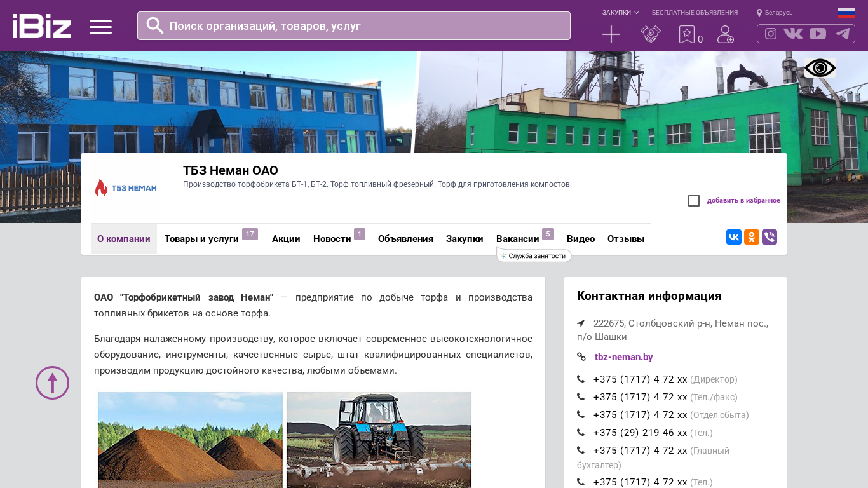Click the phone icon for Отдел сбыта
This screenshot has width=868, height=488.
(x=581, y=415)
